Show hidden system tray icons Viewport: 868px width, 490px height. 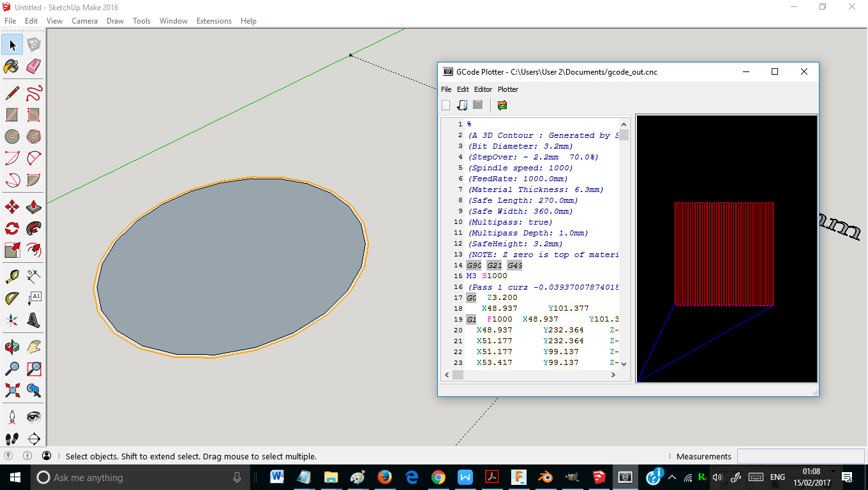[x=671, y=477]
